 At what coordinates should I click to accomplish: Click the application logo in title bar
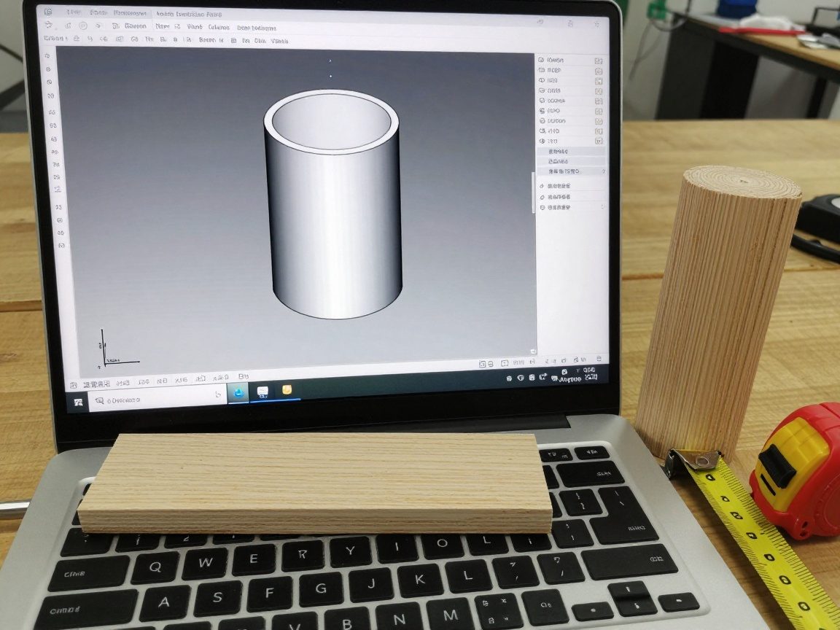point(48,12)
